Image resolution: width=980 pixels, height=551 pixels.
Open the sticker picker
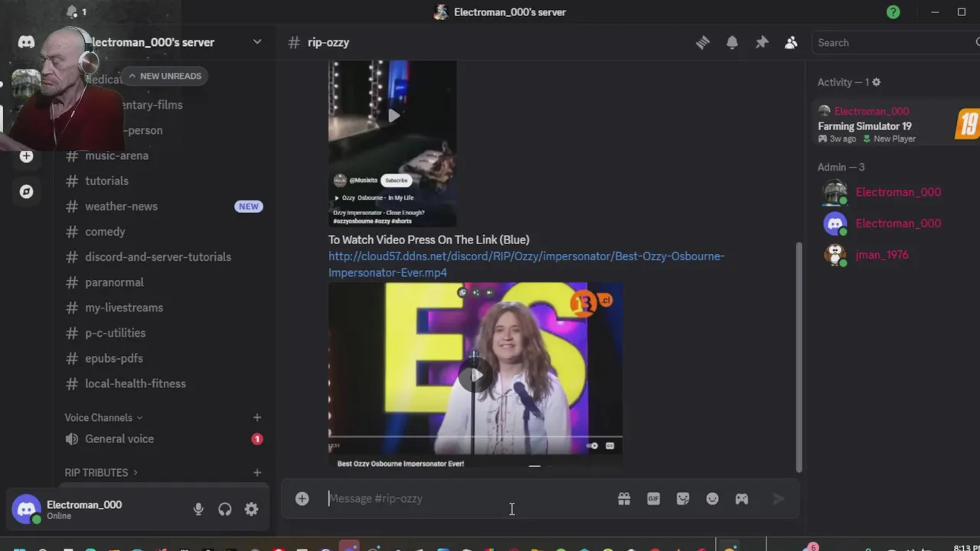(683, 498)
